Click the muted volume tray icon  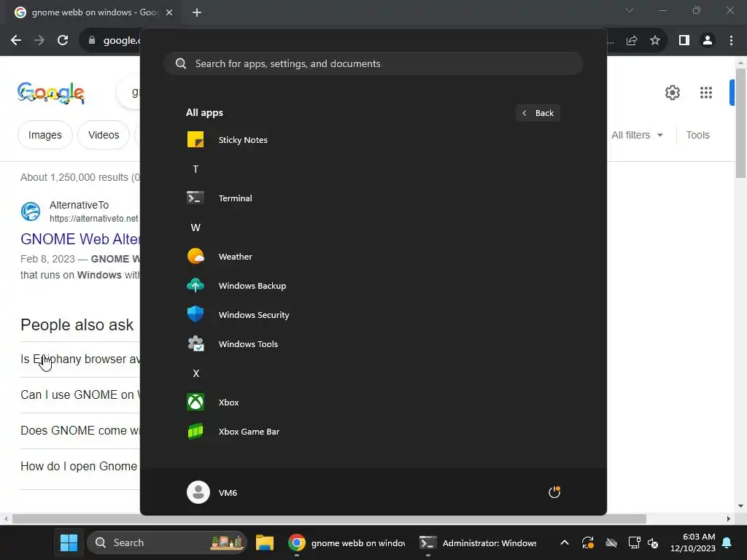click(653, 542)
